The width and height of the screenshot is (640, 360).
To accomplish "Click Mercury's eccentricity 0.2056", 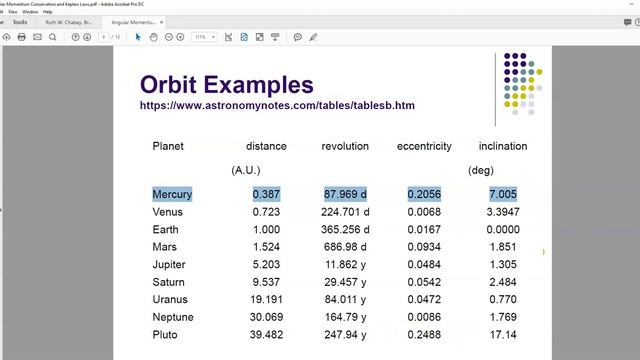I will (424, 194).
